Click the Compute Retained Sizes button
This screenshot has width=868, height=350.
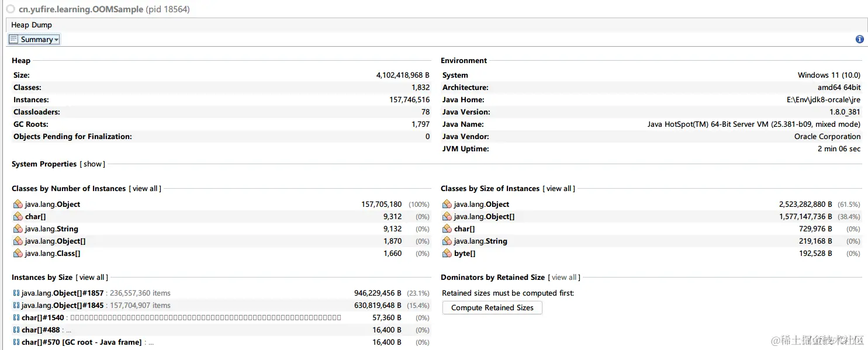pos(492,308)
